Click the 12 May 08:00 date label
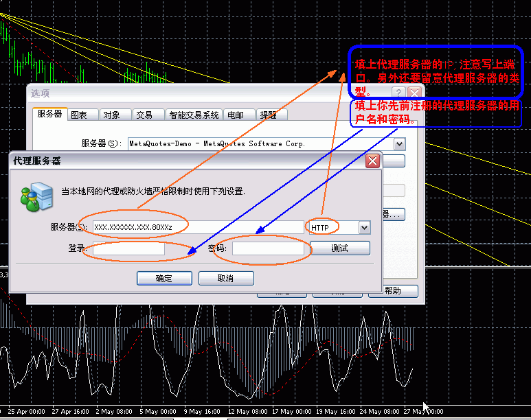The image size is (531, 420). tap(247, 412)
